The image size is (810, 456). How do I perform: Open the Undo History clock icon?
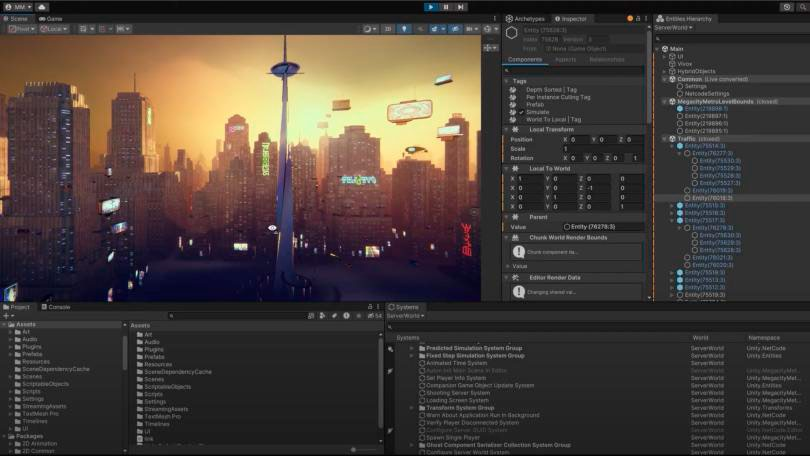tap(787, 7)
